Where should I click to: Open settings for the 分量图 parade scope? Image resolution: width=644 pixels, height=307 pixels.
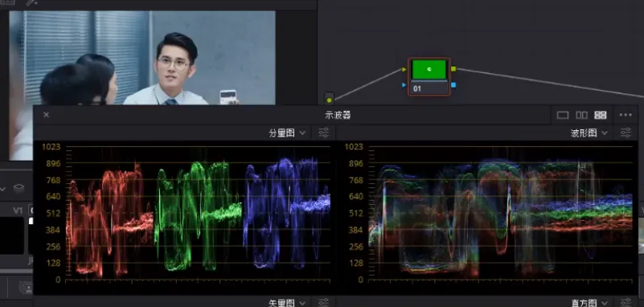tap(324, 133)
